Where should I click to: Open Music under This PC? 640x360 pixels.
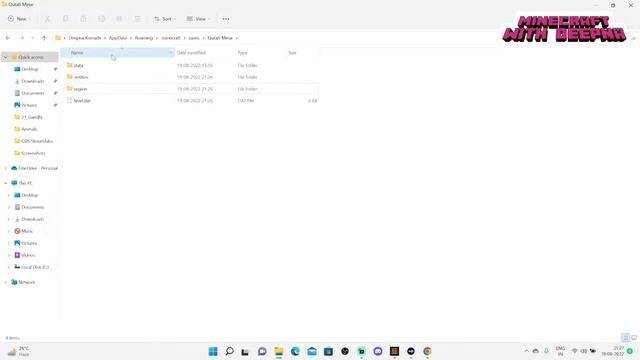point(27,231)
